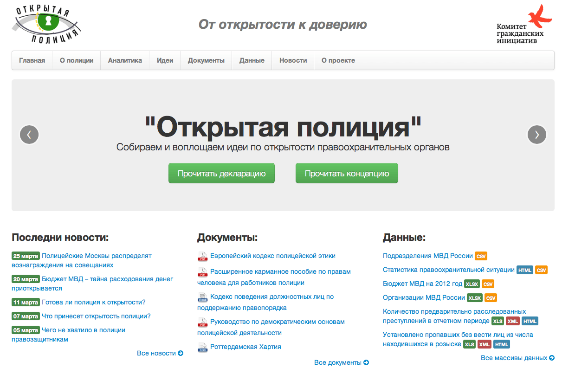Click PDF icon beside Европейский кодекс
This screenshot has width=588, height=381.
(x=202, y=256)
